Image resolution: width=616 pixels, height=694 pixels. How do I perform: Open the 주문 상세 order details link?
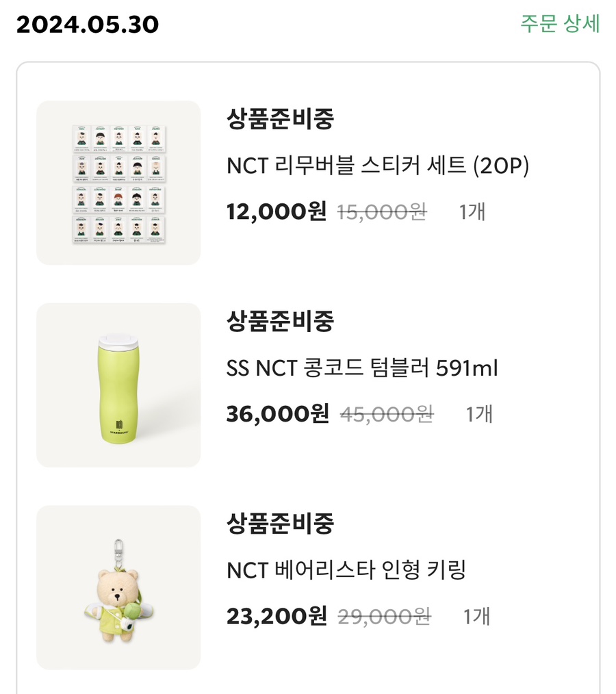[x=560, y=23]
